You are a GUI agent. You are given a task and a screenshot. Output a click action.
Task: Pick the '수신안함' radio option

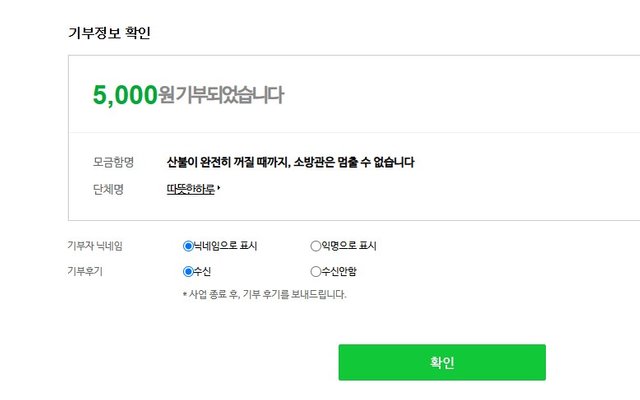(x=316, y=271)
